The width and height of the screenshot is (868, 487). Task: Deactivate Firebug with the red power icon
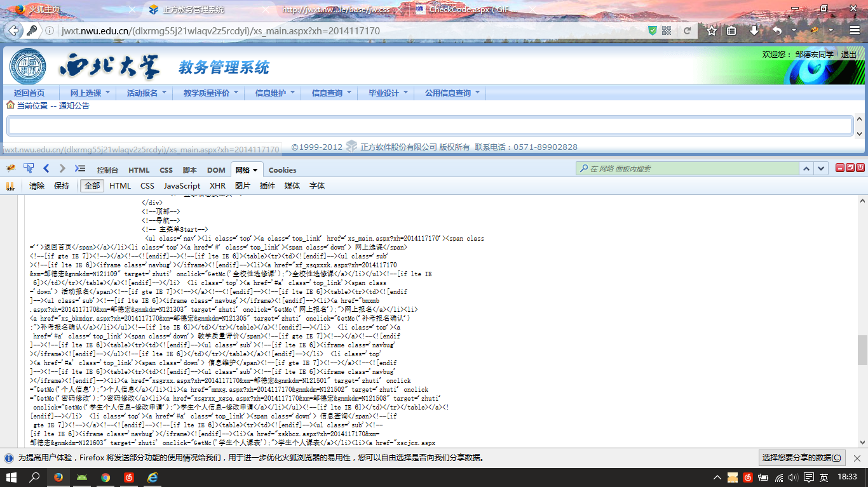(x=860, y=168)
